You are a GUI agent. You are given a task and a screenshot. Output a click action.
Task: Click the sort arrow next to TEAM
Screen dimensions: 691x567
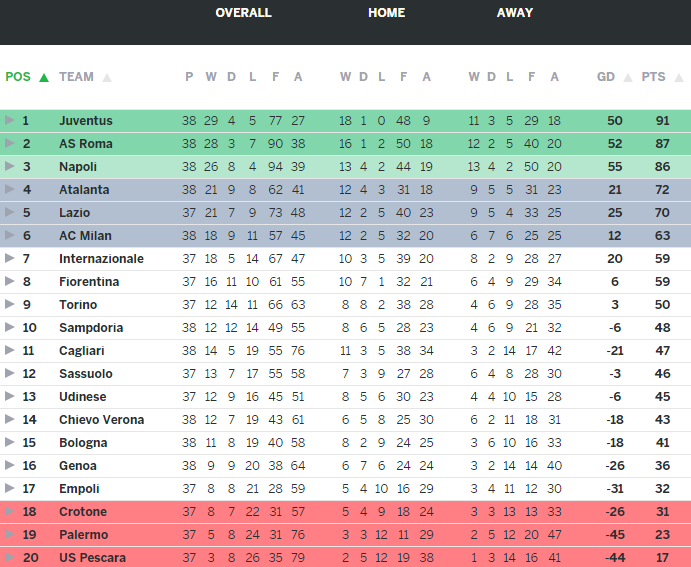(107, 77)
